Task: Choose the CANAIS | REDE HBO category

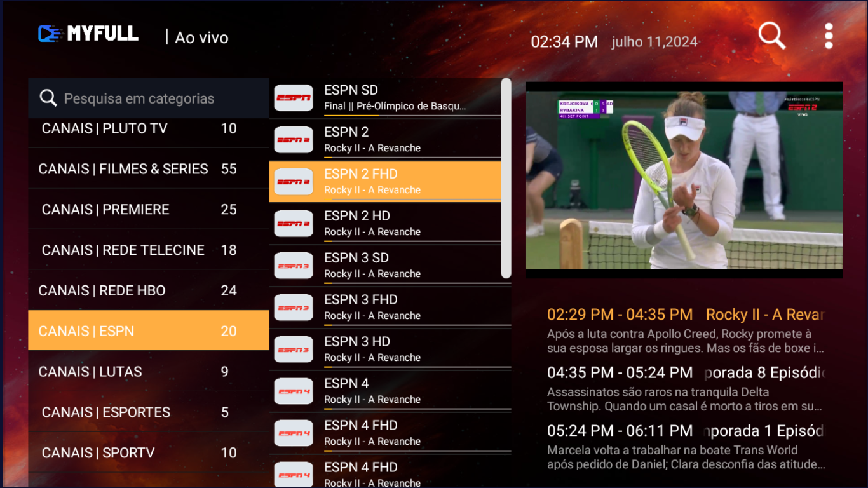Action: [149, 290]
